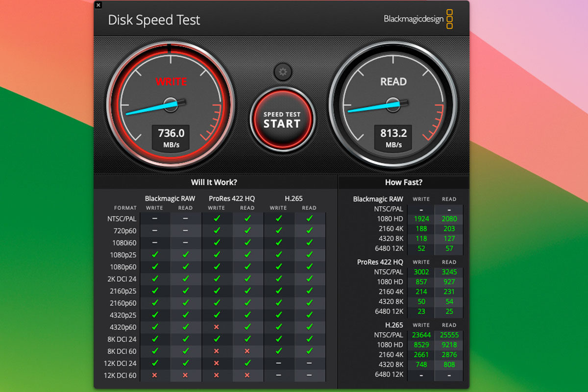Open the settings gear above Start button
Screen dimensions: 588x392
click(282, 72)
